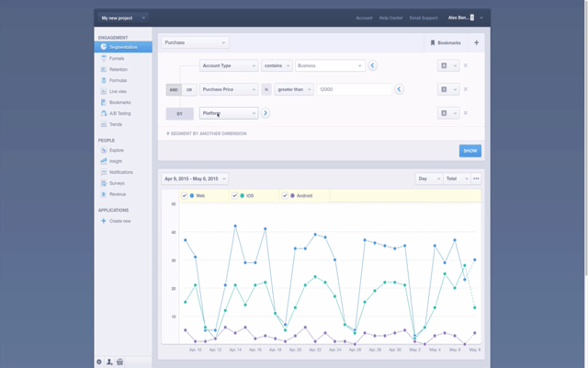
Task: Click the rightmost icon at sidebar bottom
Action: pos(119,362)
